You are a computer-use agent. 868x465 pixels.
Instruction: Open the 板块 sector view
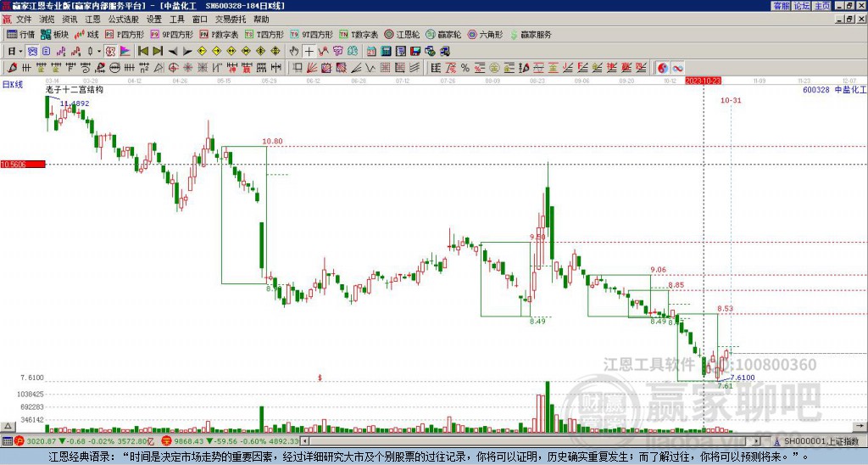click(54, 34)
